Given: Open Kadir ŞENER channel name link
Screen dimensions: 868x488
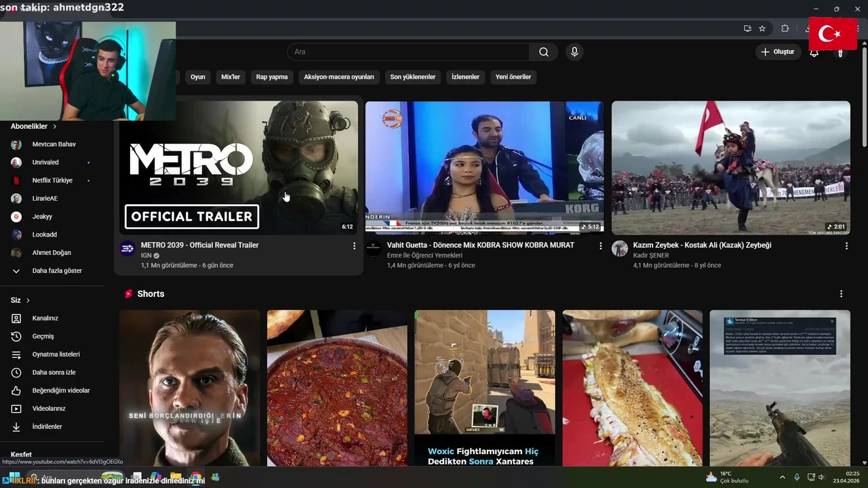Looking at the screenshot, I should pos(651,256).
